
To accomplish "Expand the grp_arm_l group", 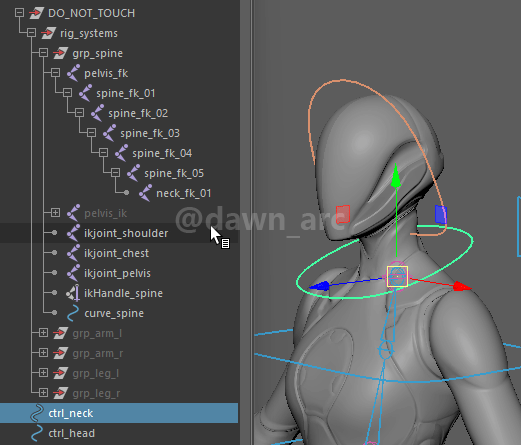I will point(43,333).
